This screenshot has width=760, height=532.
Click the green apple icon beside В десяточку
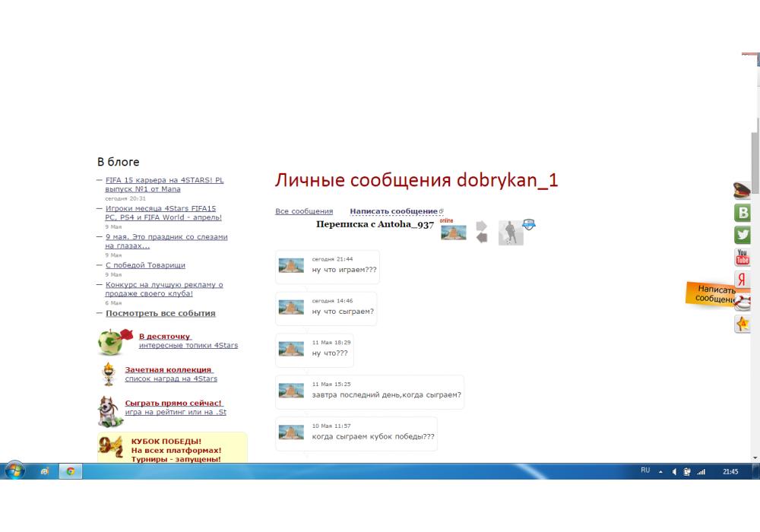116,341
